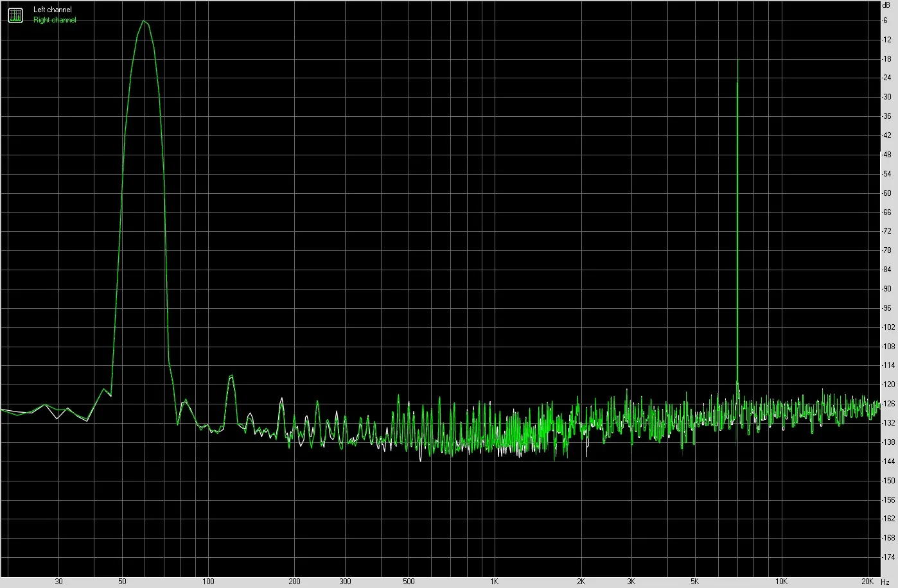Screen dimensions: 898x588
Task: Select the 'Left channel' legend label
Action: click(53, 10)
